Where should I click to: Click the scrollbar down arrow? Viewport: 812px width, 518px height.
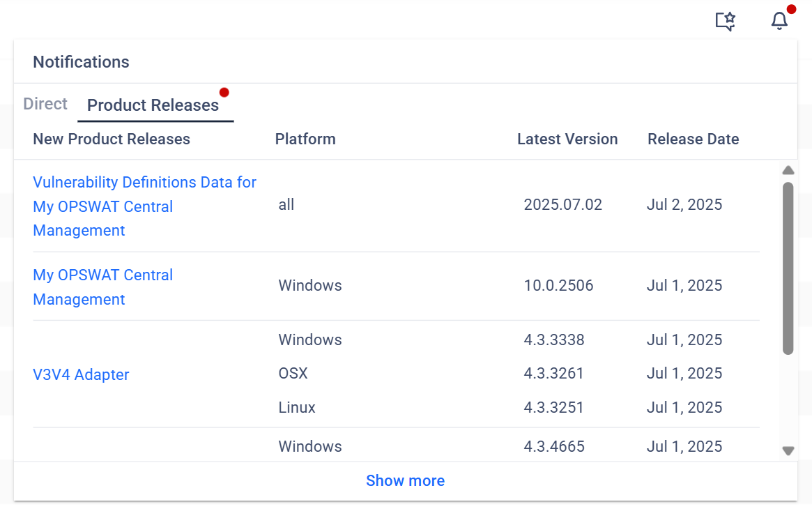pos(788,450)
